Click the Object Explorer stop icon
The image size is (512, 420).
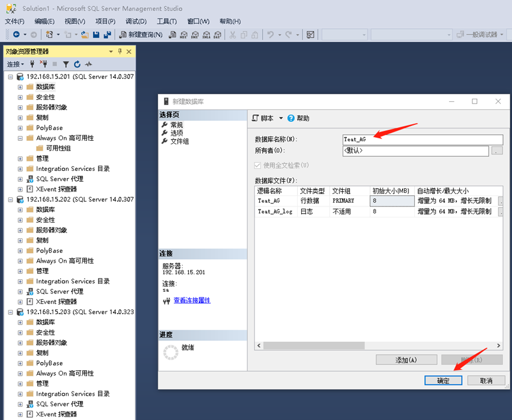pyautogui.click(x=55, y=64)
